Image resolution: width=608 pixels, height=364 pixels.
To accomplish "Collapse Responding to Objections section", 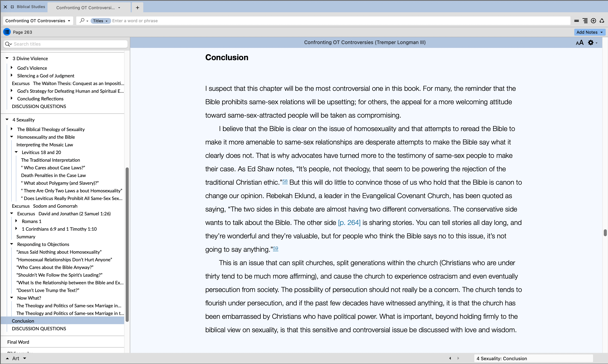I will tap(11, 244).
